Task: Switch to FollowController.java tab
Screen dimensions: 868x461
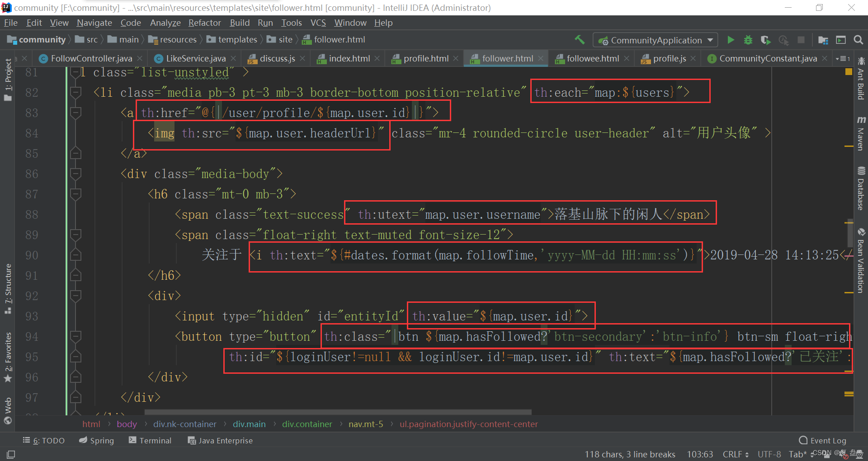Action: (x=91, y=58)
